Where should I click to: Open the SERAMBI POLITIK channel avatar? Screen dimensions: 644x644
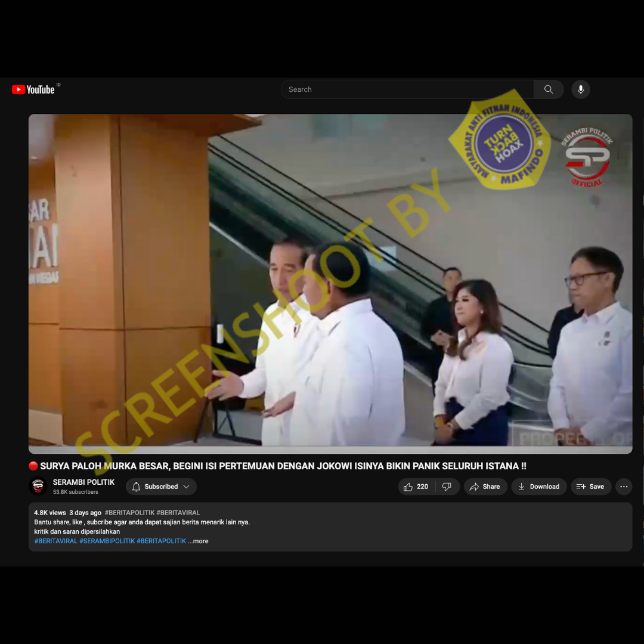(38, 487)
